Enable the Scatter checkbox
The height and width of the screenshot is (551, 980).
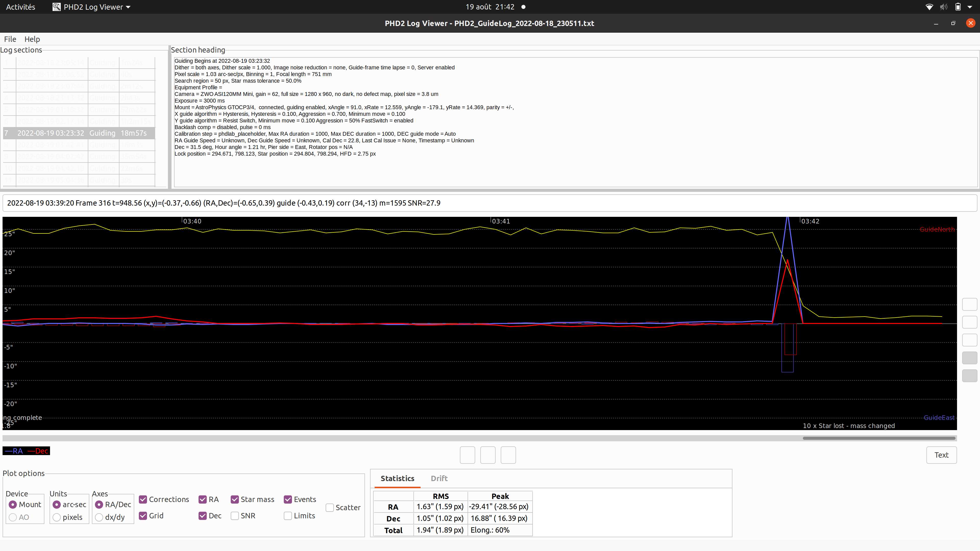coord(330,508)
